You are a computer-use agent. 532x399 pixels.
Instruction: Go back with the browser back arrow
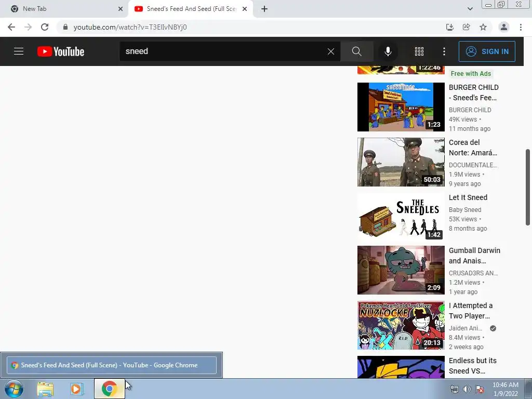click(x=11, y=27)
